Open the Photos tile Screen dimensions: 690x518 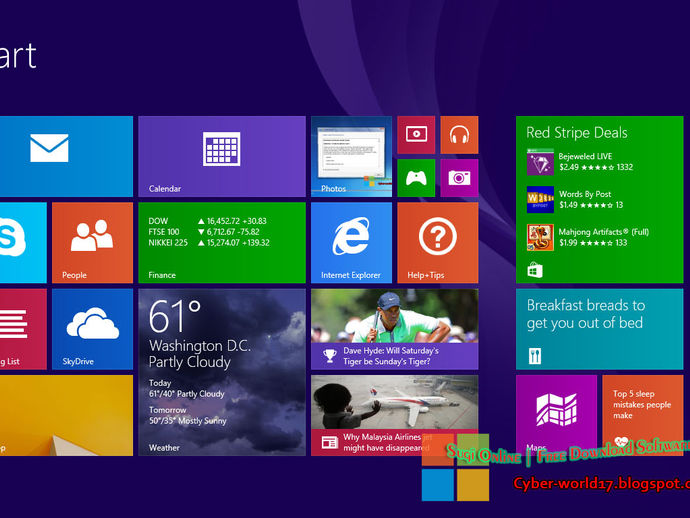click(351, 156)
